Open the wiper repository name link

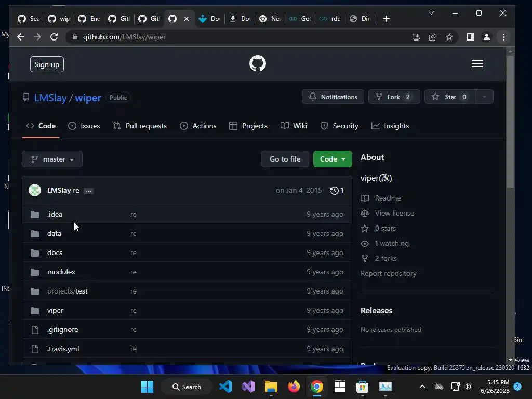coord(88,98)
